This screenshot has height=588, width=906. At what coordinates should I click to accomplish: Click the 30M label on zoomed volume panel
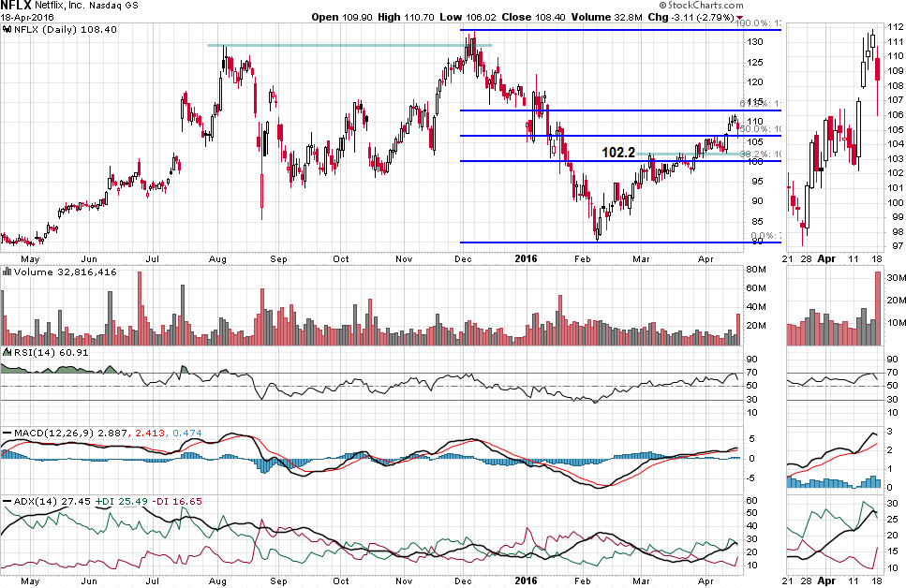click(x=896, y=278)
